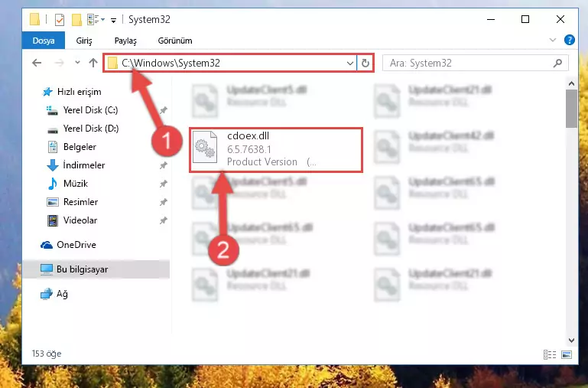Open Yerel Disk (D:) in sidebar
Image resolution: width=588 pixels, height=388 pixels.
click(91, 129)
